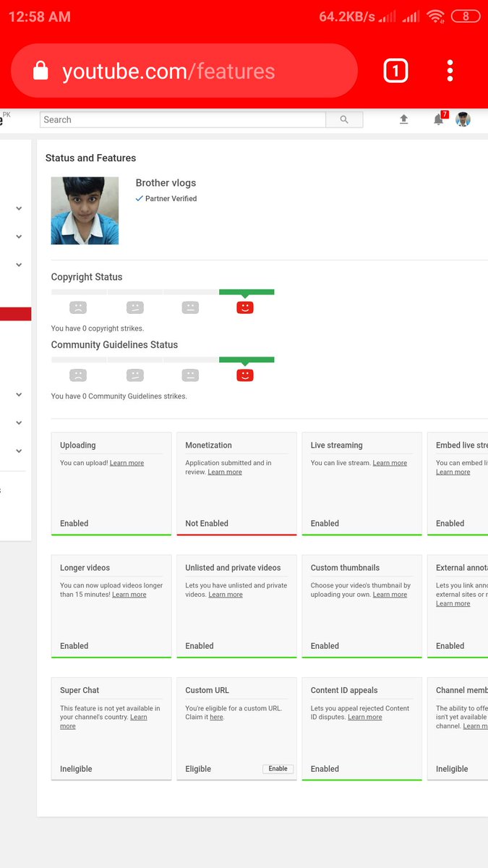Tap the 12:58 AM clock in status bar
This screenshot has width=488, height=868.
(40, 16)
